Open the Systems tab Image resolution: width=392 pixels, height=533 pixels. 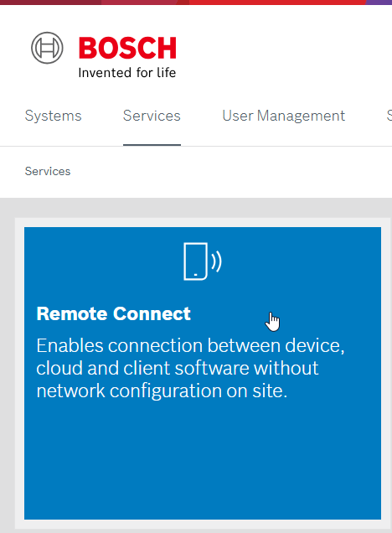pos(53,116)
